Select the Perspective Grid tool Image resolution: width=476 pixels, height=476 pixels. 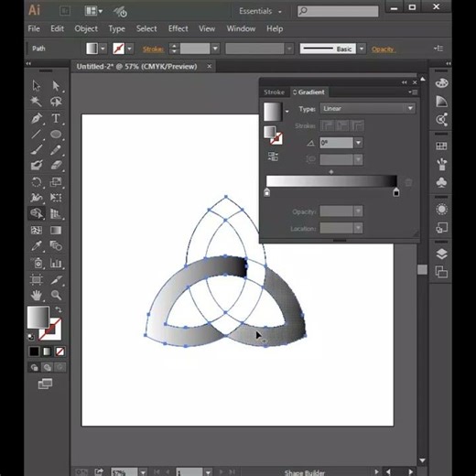56,213
